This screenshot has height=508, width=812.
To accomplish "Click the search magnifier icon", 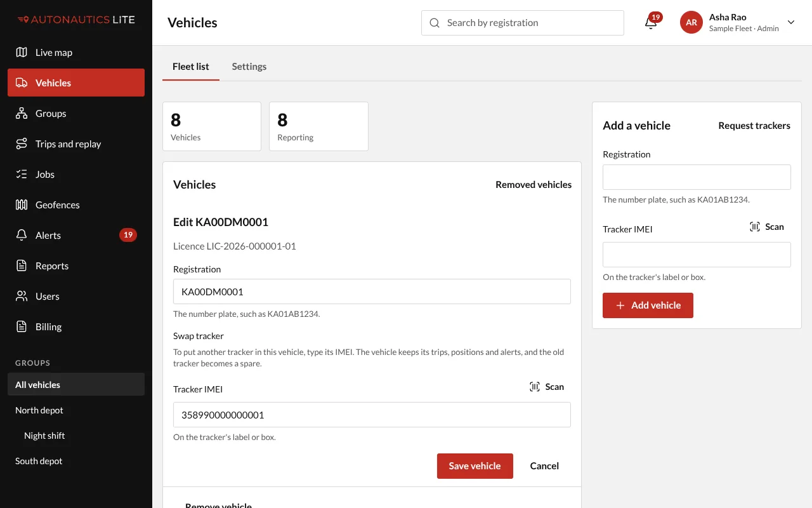I will coord(435,23).
